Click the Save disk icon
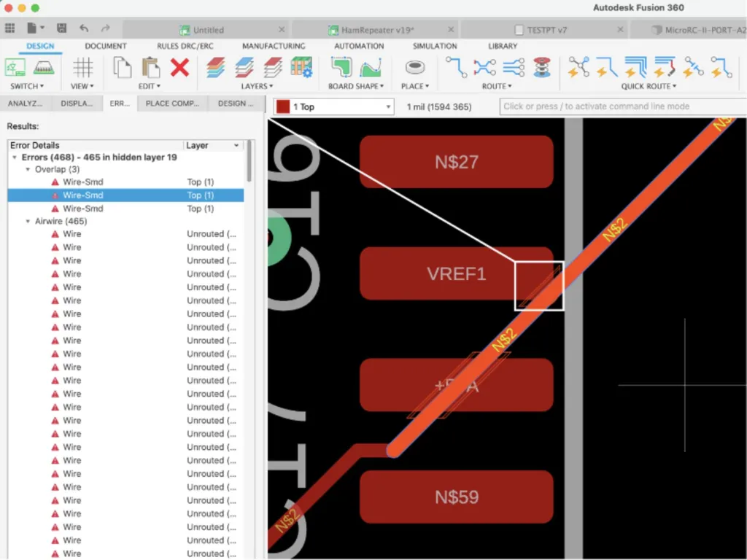Image resolution: width=747 pixels, height=560 pixels. [x=61, y=28]
